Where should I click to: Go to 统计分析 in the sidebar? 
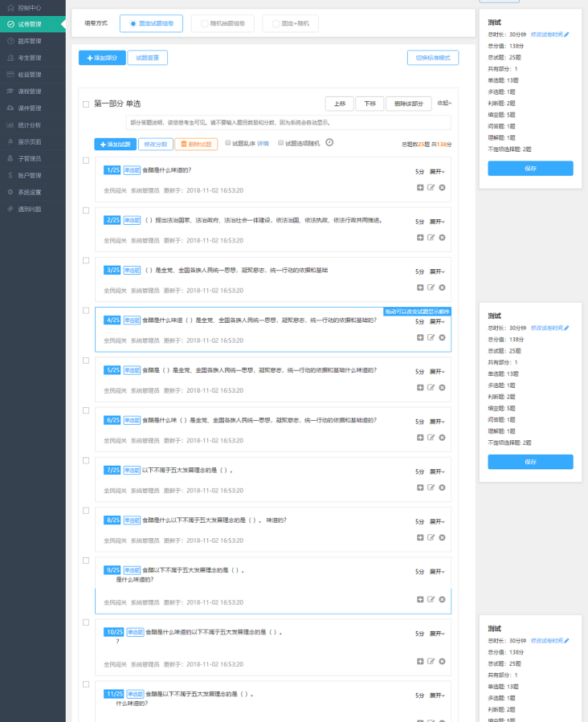coord(31,125)
